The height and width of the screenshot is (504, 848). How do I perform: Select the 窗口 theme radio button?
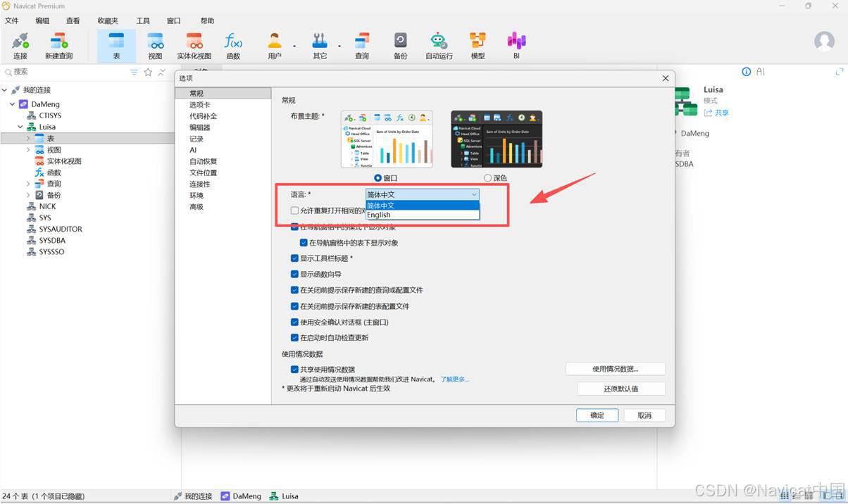click(x=378, y=178)
